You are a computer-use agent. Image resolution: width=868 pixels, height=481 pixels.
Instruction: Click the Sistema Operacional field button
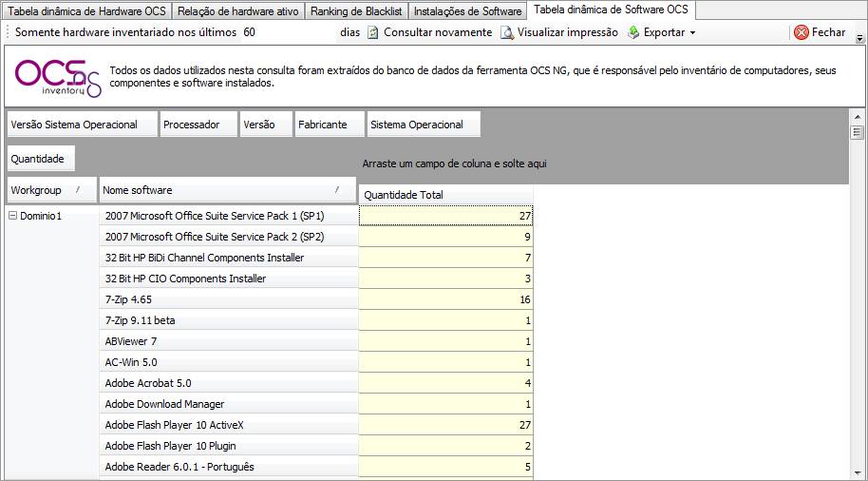click(x=424, y=125)
